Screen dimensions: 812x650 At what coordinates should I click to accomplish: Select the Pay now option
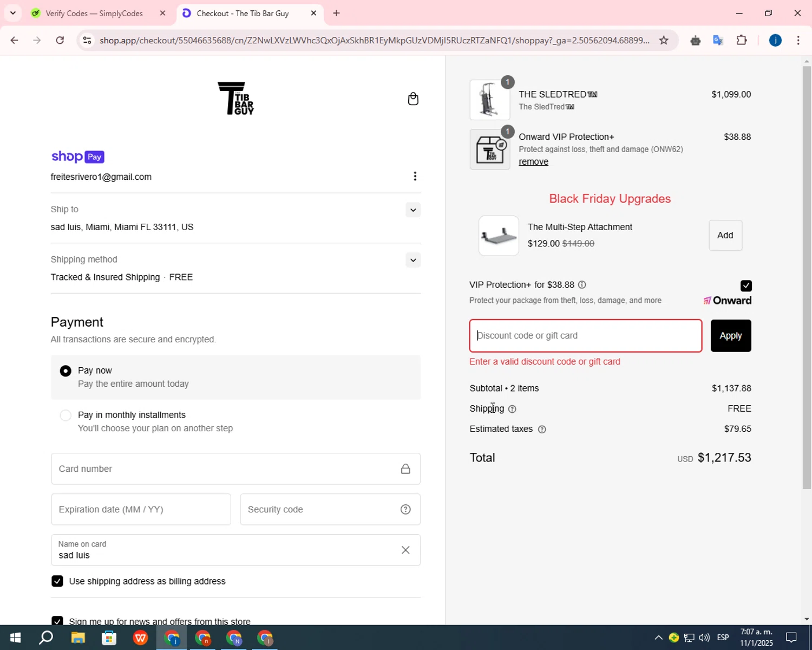click(x=66, y=371)
